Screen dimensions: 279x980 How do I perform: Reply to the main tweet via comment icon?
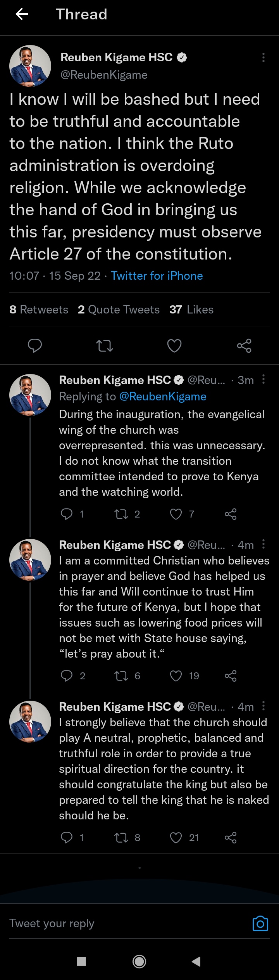point(35,345)
